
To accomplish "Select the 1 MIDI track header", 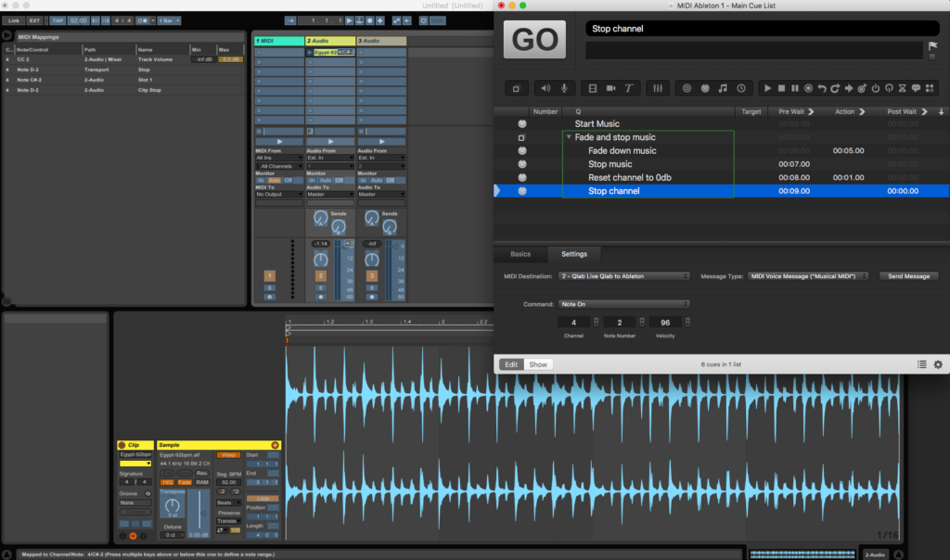I will pyautogui.click(x=278, y=41).
